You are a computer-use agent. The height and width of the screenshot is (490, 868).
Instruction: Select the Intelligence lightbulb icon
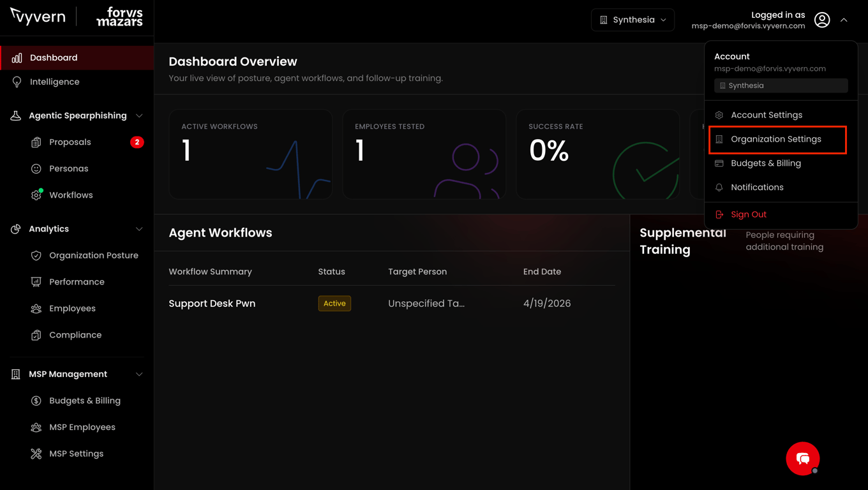tap(17, 82)
